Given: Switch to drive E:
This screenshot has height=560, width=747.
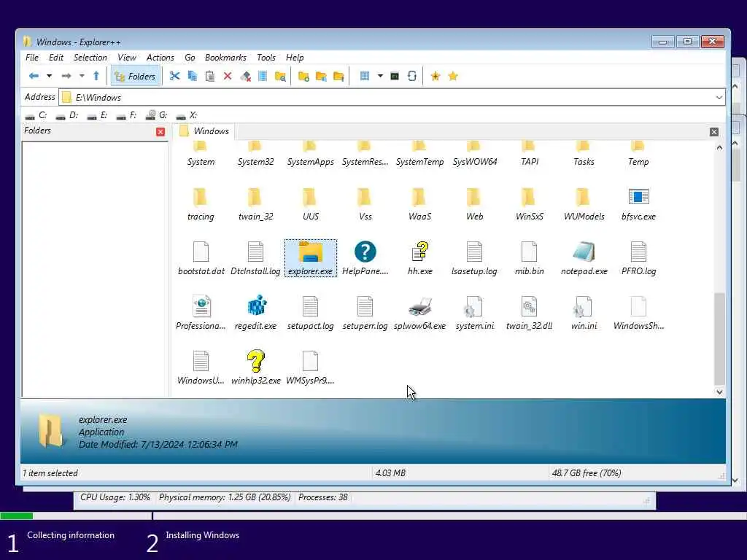Looking at the screenshot, I should click(98, 114).
